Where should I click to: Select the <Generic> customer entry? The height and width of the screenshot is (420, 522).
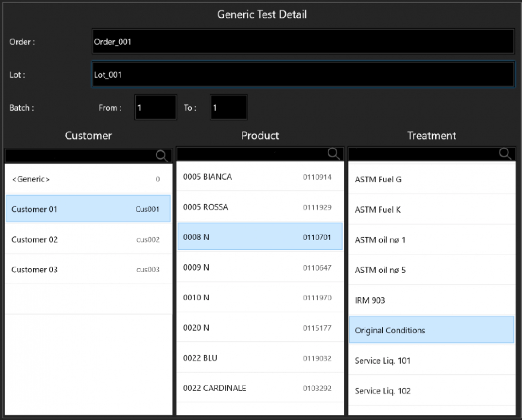coord(88,179)
